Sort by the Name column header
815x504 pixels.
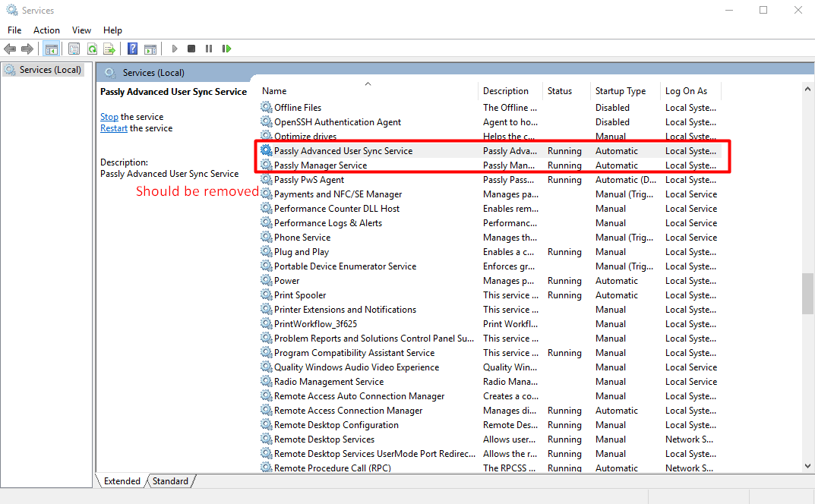click(x=368, y=90)
